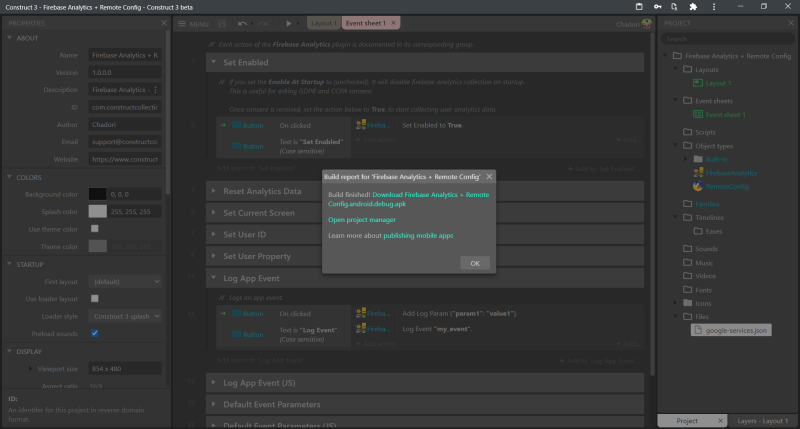Click the Save icon in toolbar
Screen dimensions: 800x429
click(221, 23)
